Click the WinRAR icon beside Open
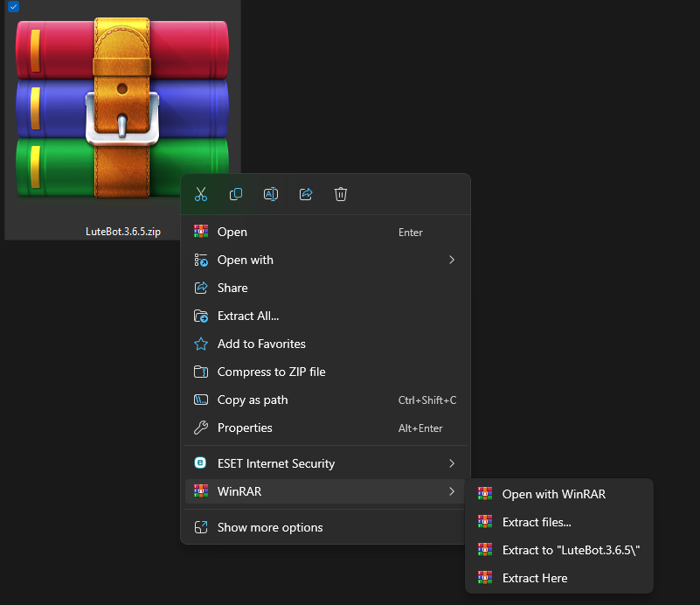 click(201, 232)
